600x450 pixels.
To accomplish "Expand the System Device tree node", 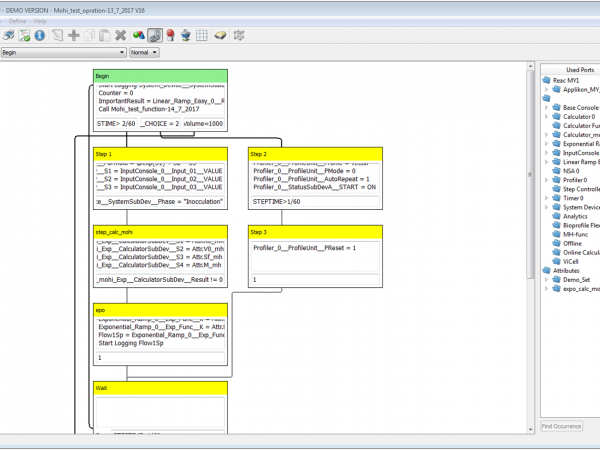I will 546,207.
